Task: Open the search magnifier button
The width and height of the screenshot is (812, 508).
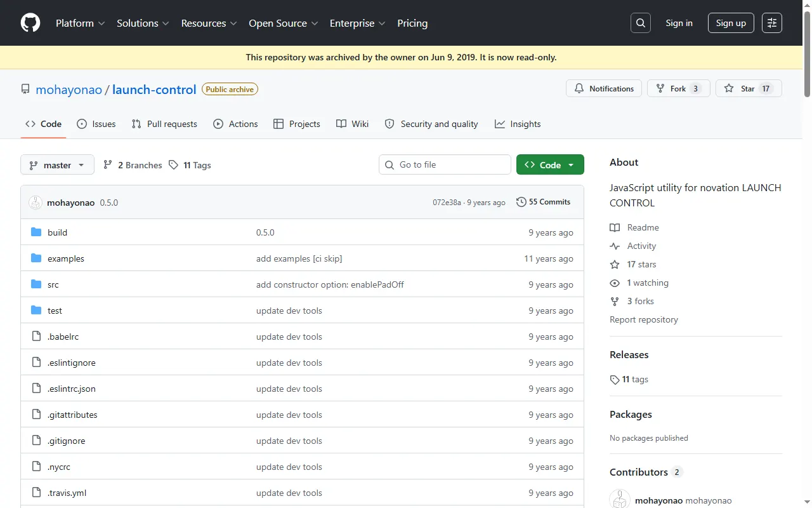Action: [x=641, y=23]
